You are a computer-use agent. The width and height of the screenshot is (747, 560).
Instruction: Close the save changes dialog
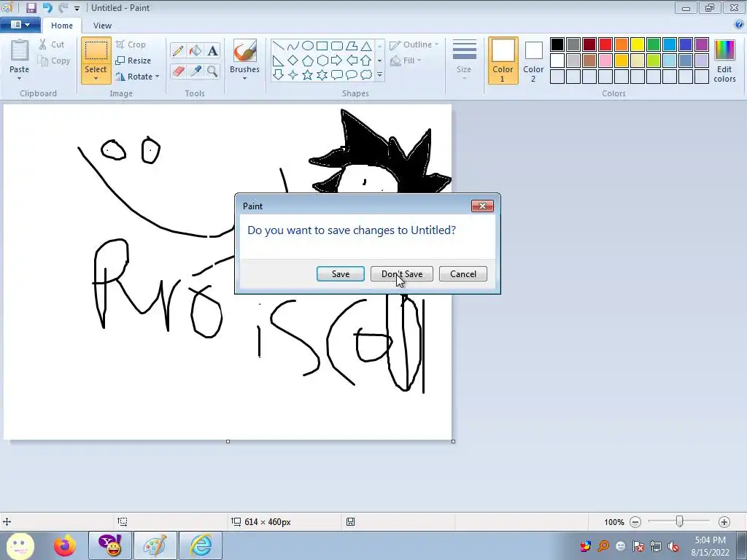point(483,206)
